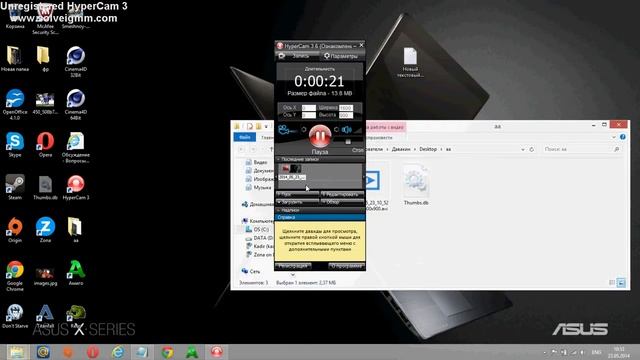640x360 pixels.
Task: Pause recording with the red Пауза button
Action: click(x=320, y=136)
